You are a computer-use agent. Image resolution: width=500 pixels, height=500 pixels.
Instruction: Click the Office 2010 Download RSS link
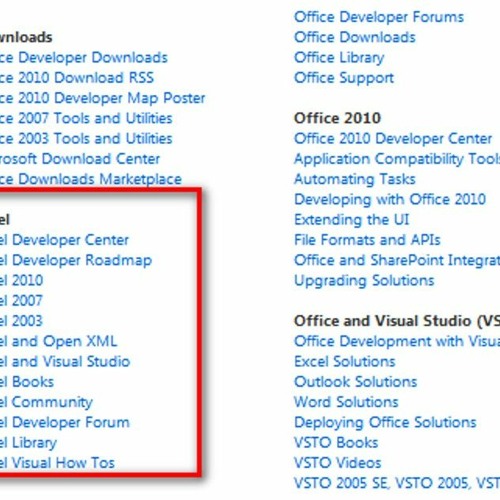pos(76,78)
